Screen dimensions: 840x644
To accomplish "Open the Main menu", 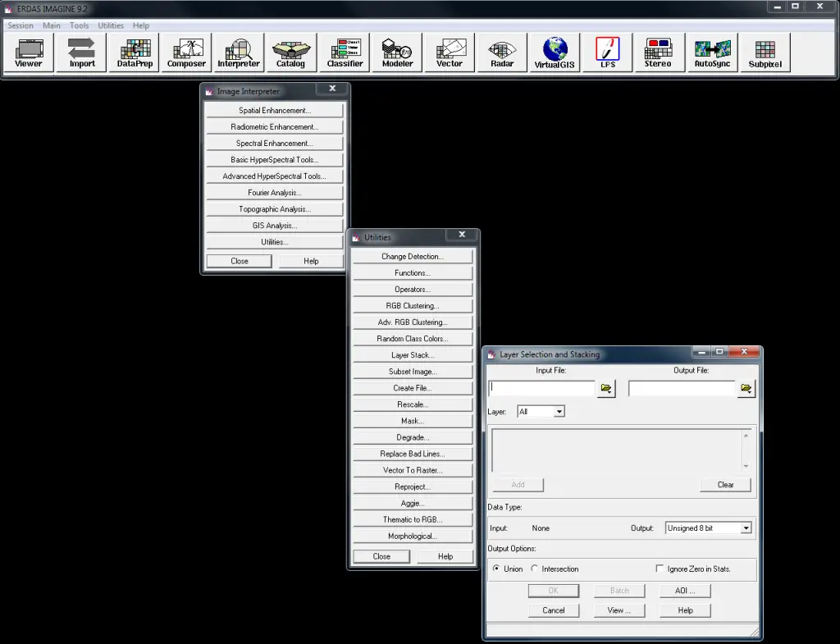I will pyautogui.click(x=52, y=25).
